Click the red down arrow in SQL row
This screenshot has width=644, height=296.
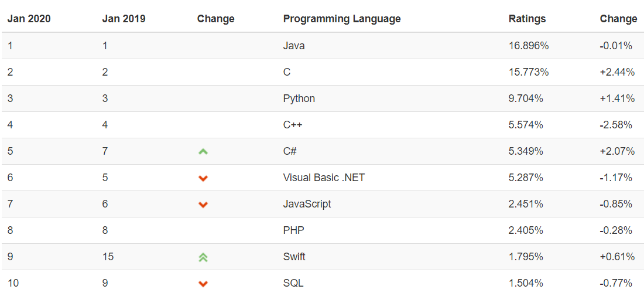point(203,283)
